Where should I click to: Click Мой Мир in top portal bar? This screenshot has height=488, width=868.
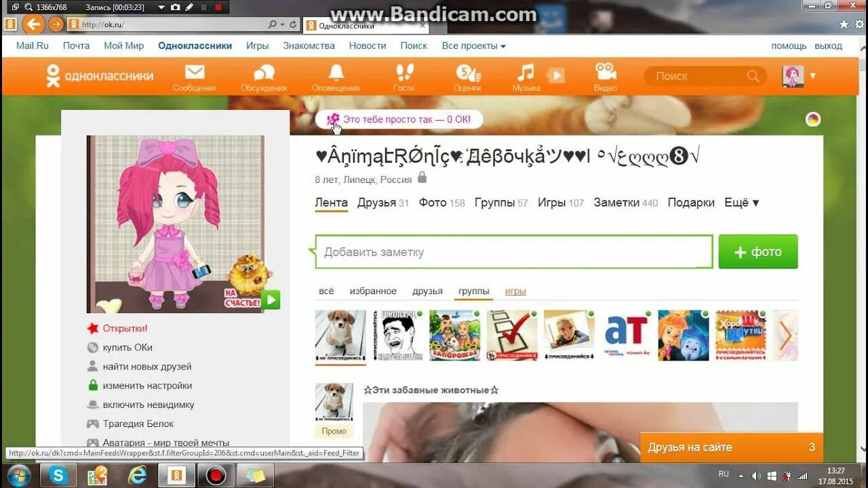(x=123, y=45)
